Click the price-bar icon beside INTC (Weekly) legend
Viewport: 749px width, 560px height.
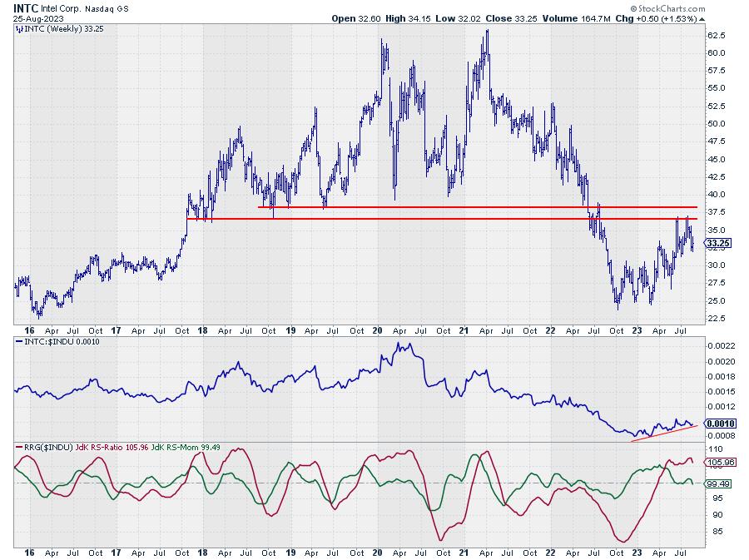pos(19,29)
